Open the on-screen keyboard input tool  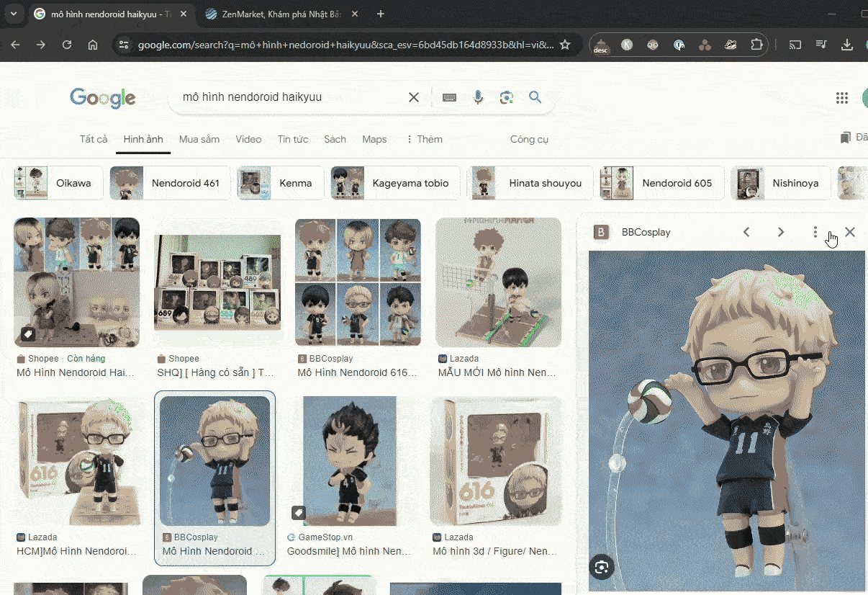point(450,97)
